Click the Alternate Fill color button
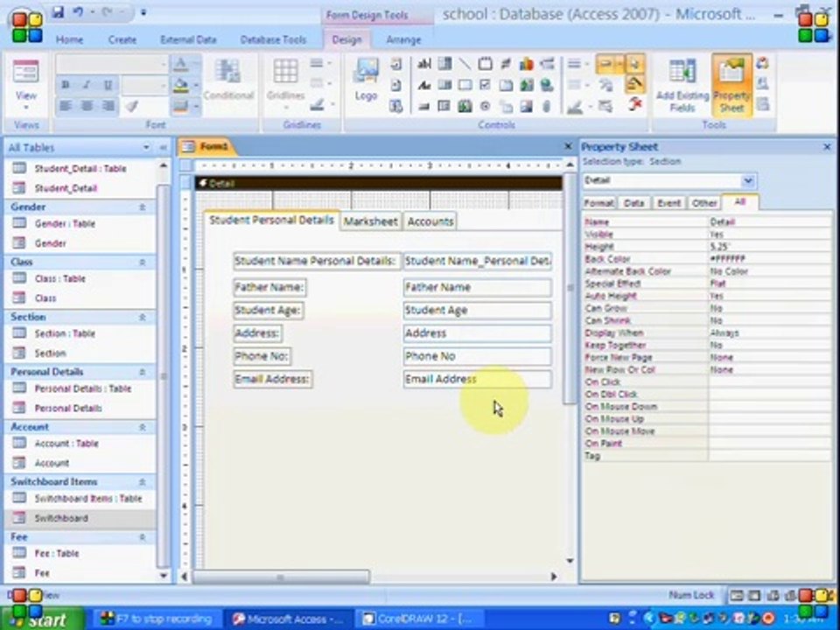The width and height of the screenshot is (840, 630). click(x=180, y=106)
